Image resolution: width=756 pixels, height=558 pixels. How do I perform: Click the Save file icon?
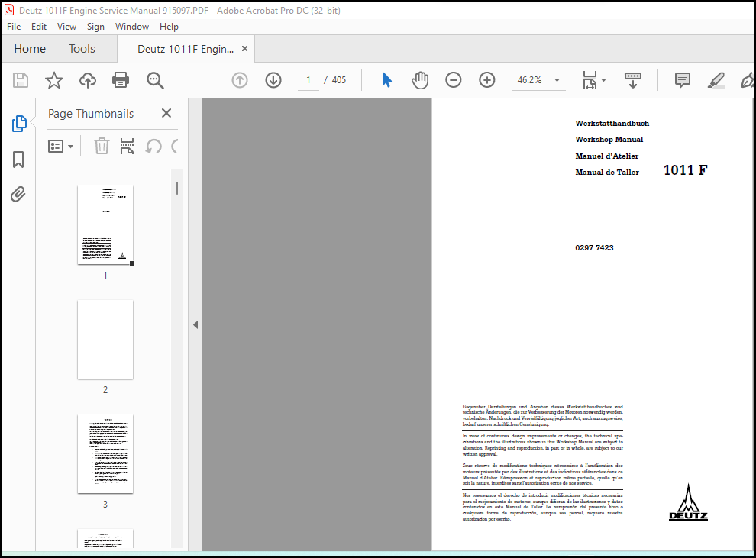point(21,80)
